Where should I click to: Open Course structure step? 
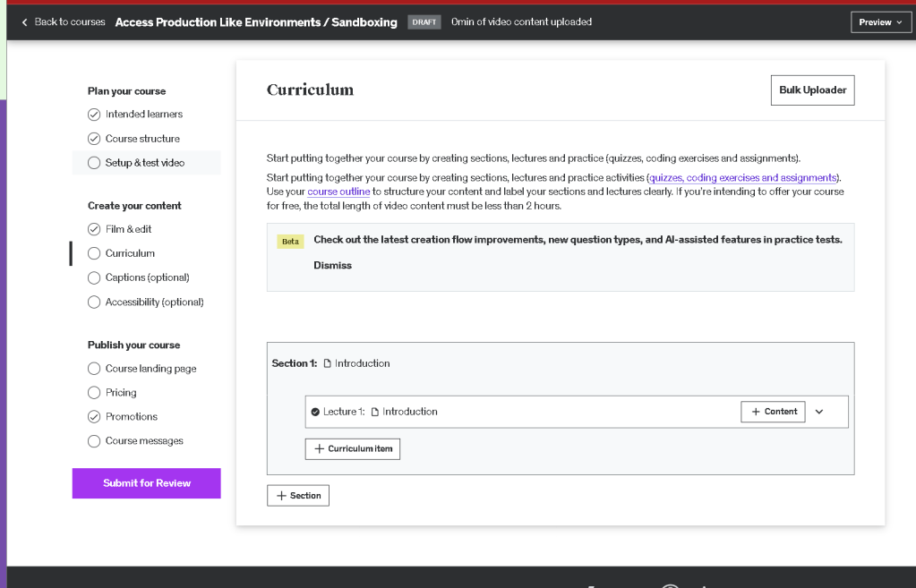click(142, 139)
